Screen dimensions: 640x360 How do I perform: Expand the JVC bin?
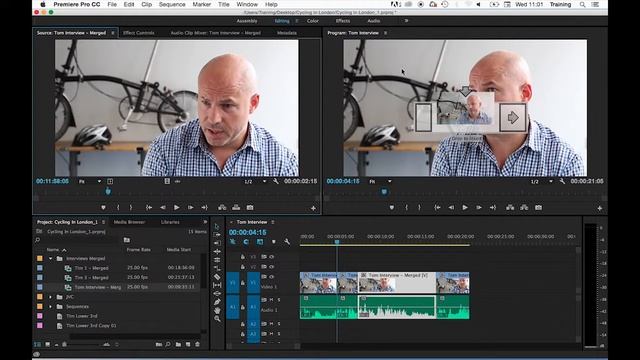(x=51, y=297)
